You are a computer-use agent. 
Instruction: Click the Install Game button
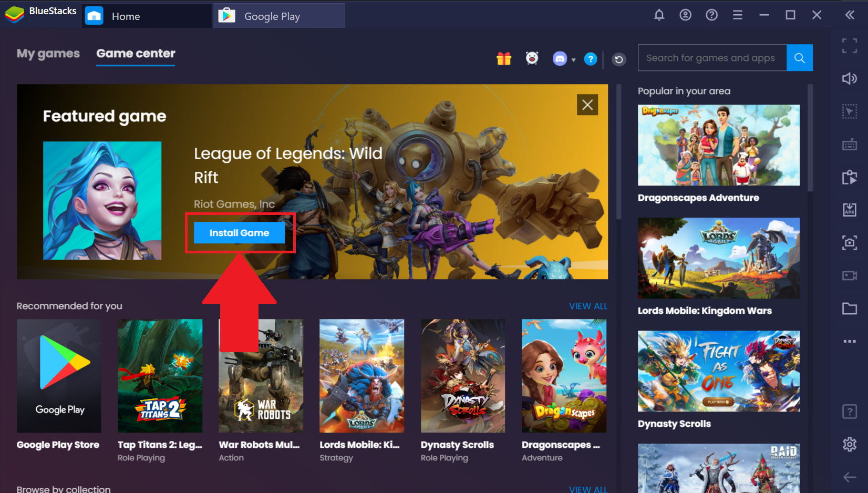point(239,233)
